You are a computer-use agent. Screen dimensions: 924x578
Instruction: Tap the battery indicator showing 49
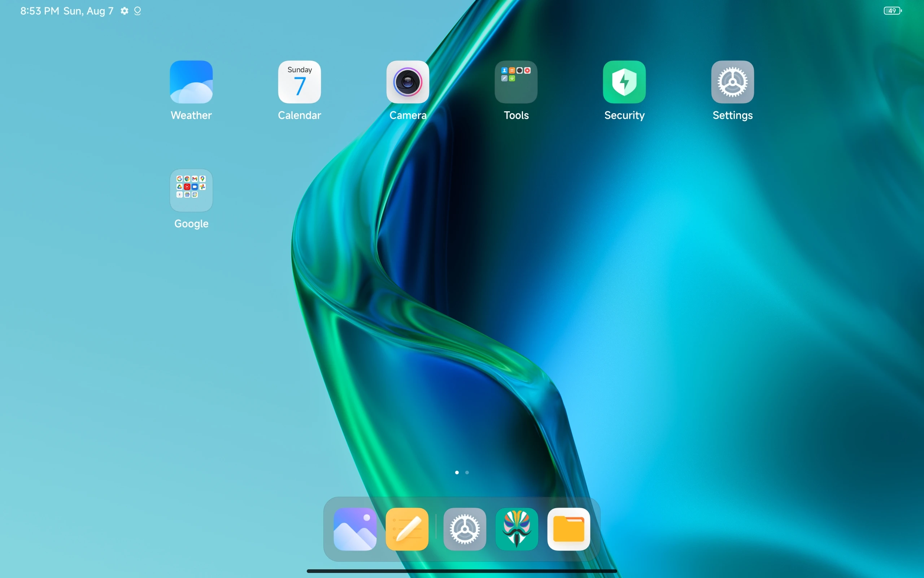point(893,11)
